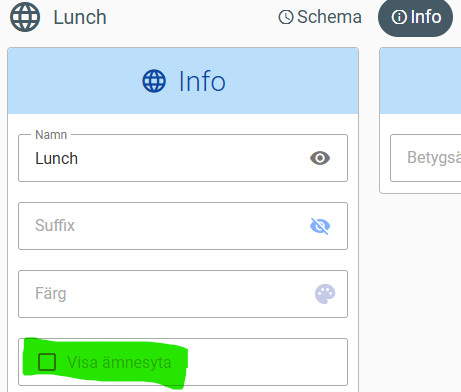Image resolution: width=461 pixels, height=392 pixels.
Task: Click into the Namn field containing Lunch
Action: pyautogui.click(x=183, y=158)
